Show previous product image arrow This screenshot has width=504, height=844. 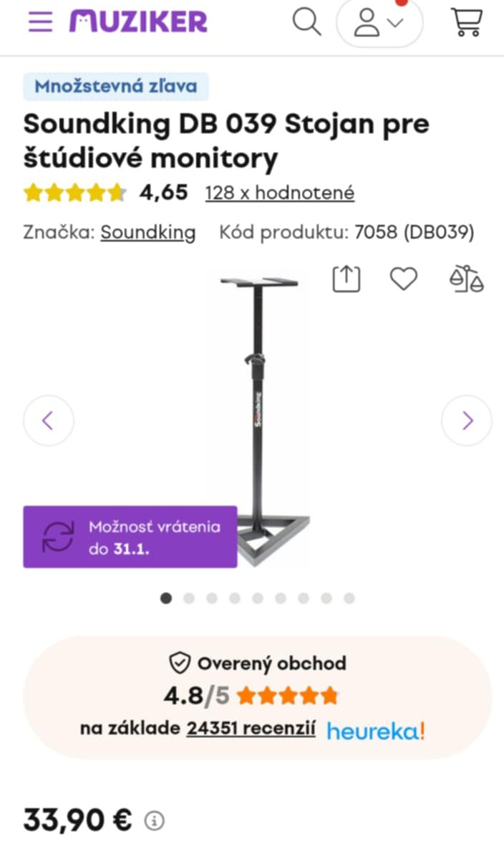point(48,421)
